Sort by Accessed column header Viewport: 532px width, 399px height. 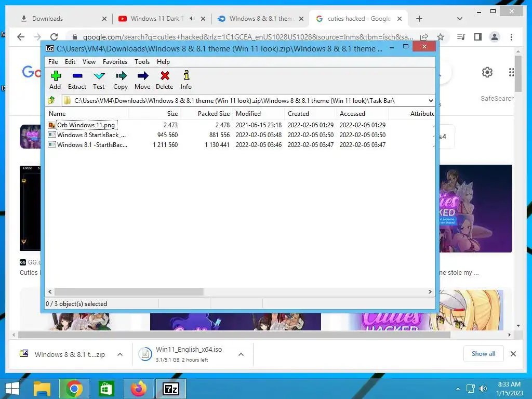coord(362,114)
